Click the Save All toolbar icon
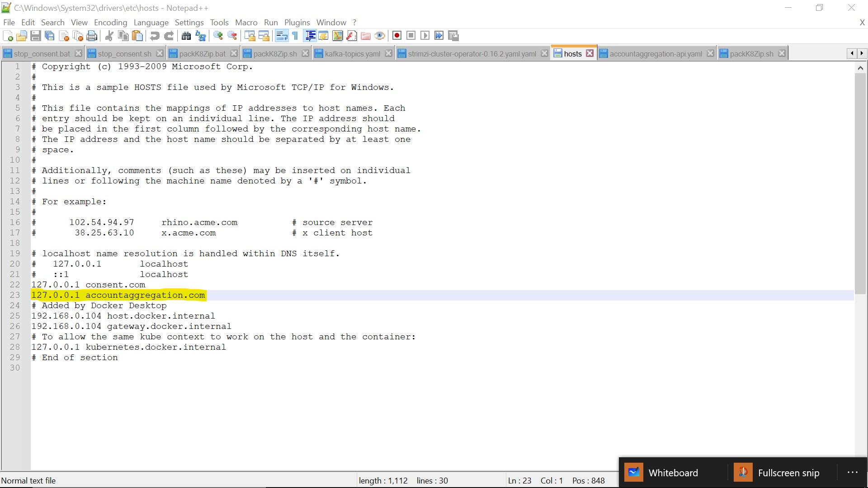Image resolution: width=868 pixels, height=488 pixels. pyautogui.click(x=50, y=36)
